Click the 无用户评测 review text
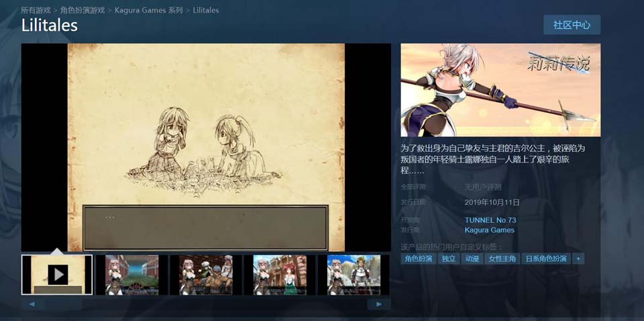 [x=483, y=187]
